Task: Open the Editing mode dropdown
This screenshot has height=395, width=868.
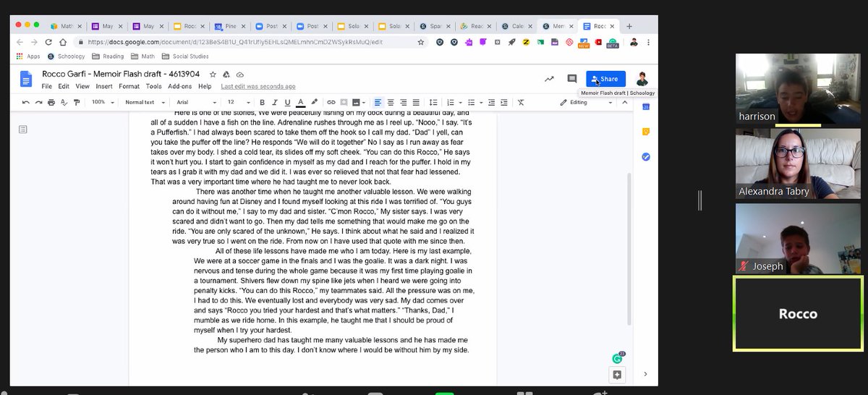Action: pos(585,103)
